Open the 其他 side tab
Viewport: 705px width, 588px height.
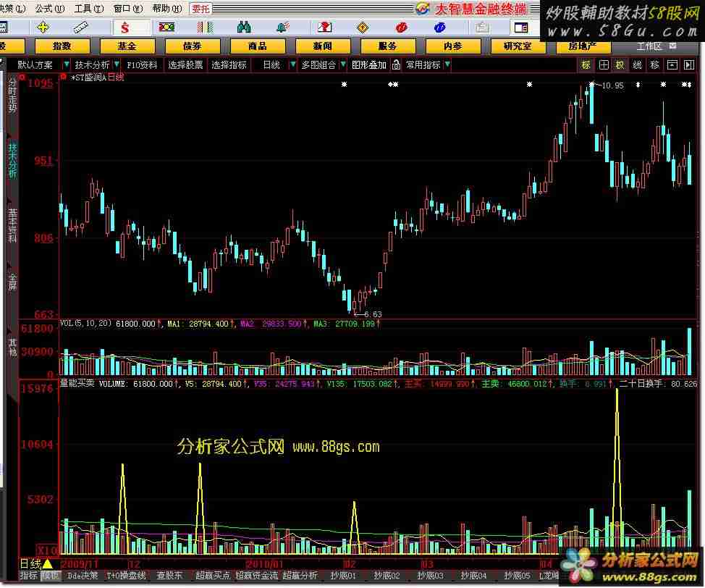pyautogui.click(x=12, y=348)
